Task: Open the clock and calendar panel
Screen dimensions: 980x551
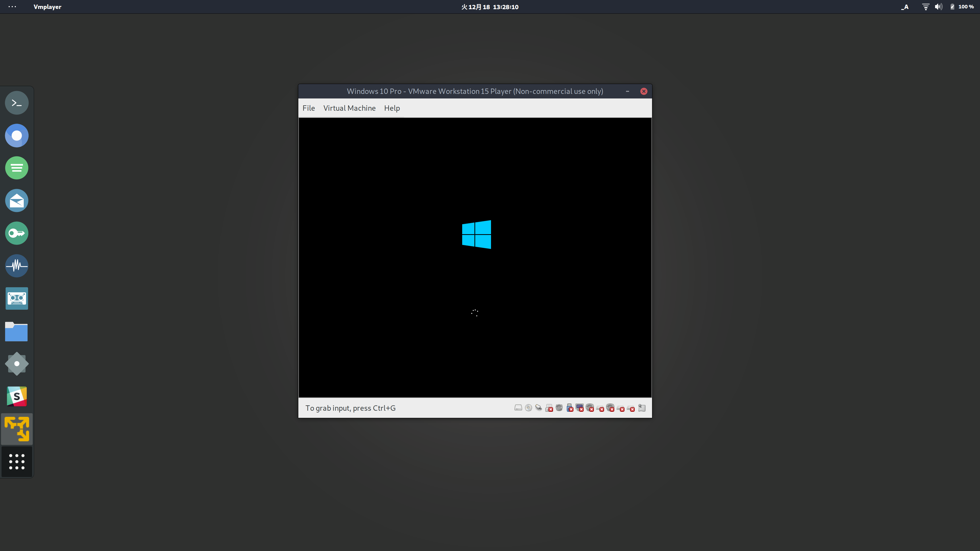Action: click(490, 7)
